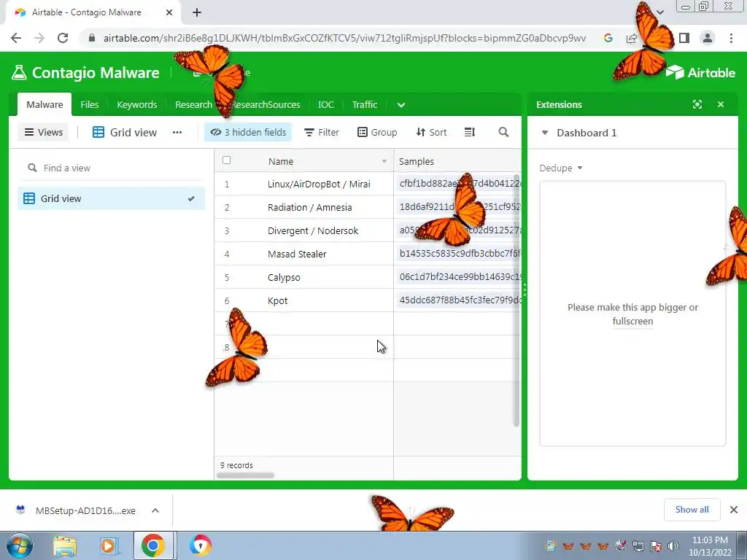This screenshot has width=747, height=560.
Task: Click the Linux/AirDropBot / Mirai cell
Action: pos(319,184)
